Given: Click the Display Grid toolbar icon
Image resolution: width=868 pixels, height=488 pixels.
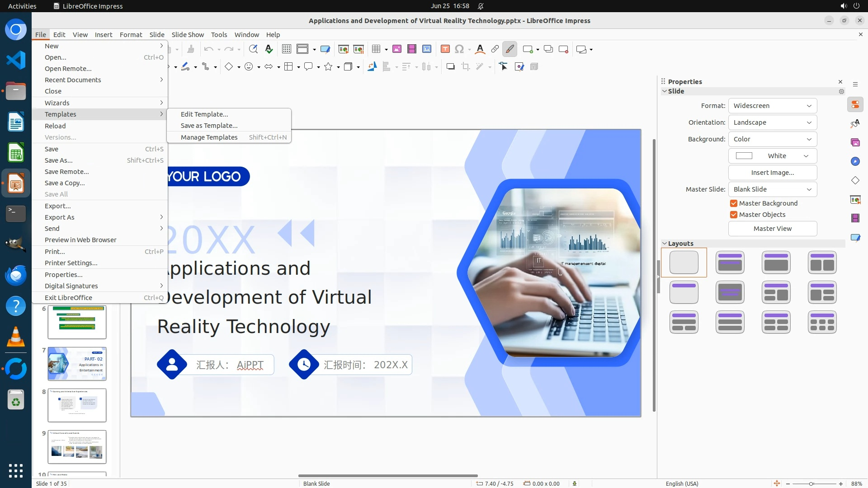Looking at the screenshot, I should click(x=286, y=49).
